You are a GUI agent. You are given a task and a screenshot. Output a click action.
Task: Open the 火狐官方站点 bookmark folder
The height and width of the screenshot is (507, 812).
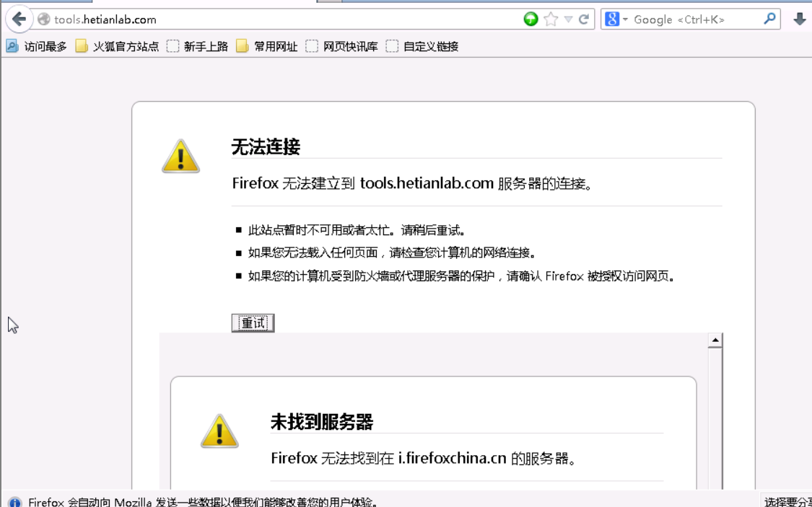[x=117, y=47]
